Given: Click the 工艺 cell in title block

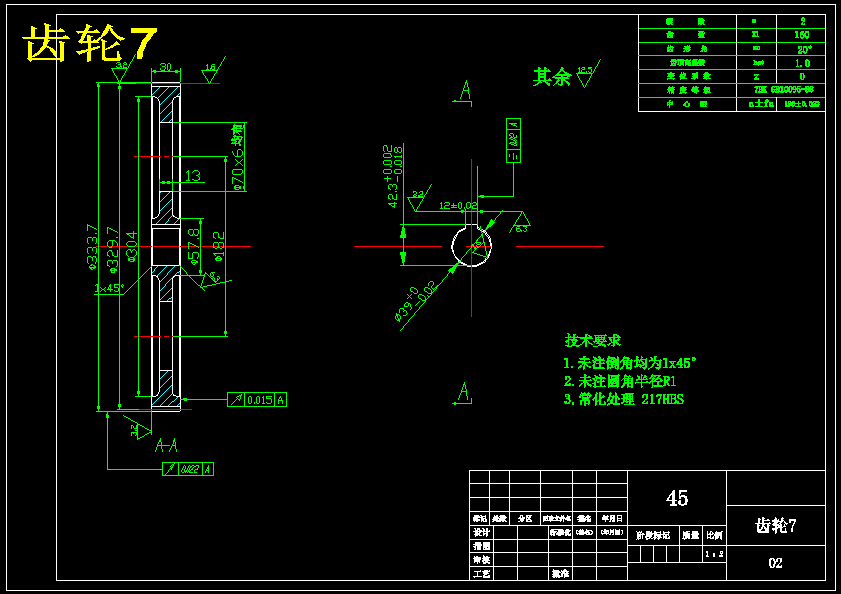Looking at the screenshot, I should (481, 574).
